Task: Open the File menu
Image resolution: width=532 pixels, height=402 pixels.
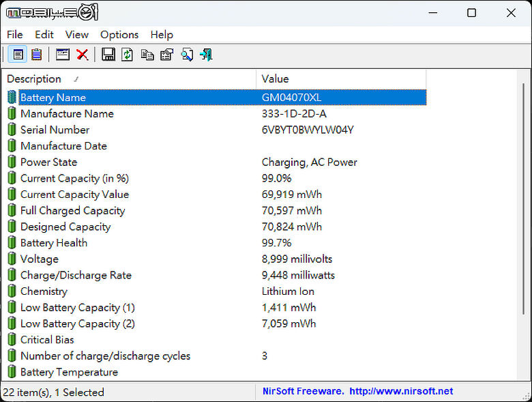Action: (14, 35)
